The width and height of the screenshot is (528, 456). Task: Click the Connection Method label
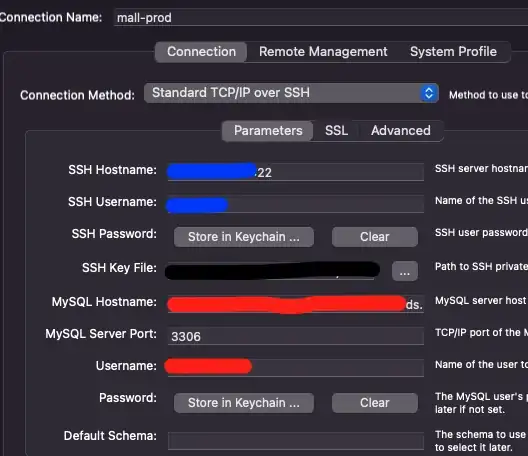pos(77,95)
